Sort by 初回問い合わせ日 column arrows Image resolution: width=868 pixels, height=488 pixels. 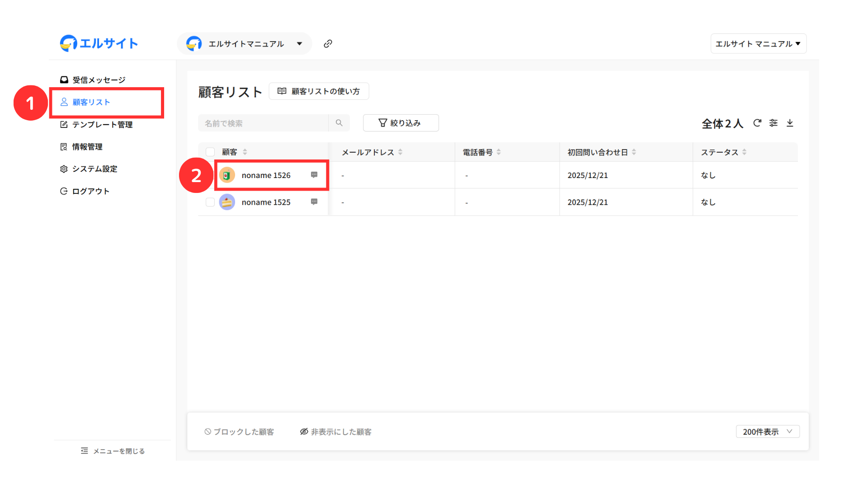(634, 152)
